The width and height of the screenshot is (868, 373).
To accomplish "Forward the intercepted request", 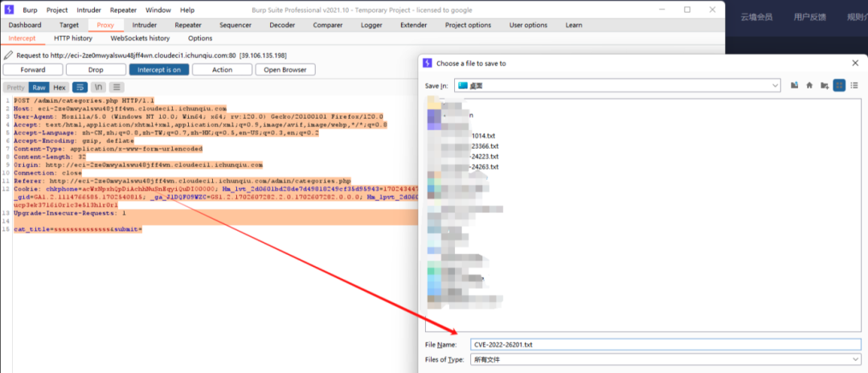I will (x=33, y=70).
